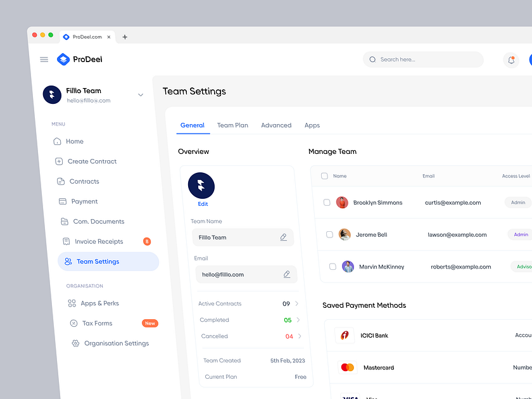Open the Home sidebar icon
532x399 pixels.
click(57, 141)
